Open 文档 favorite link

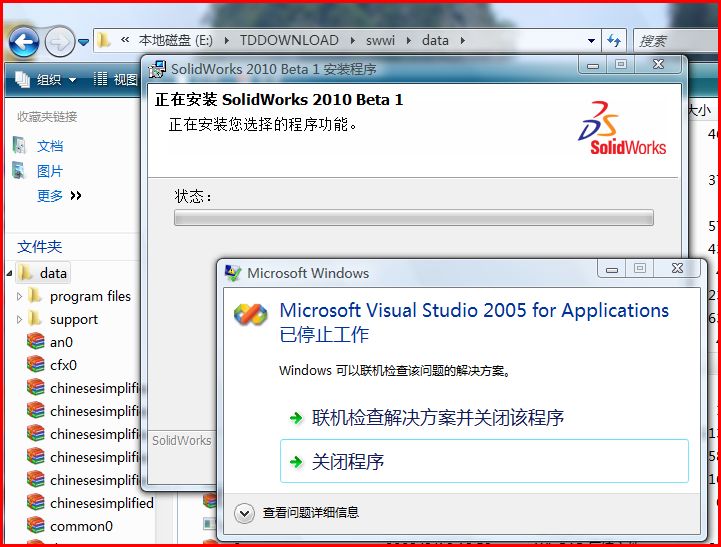point(50,146)
